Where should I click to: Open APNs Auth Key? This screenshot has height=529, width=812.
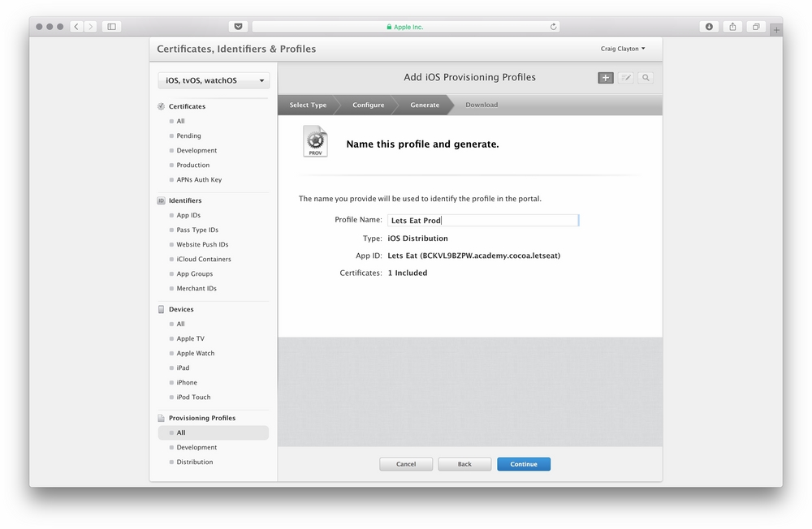tap(199, 179)
